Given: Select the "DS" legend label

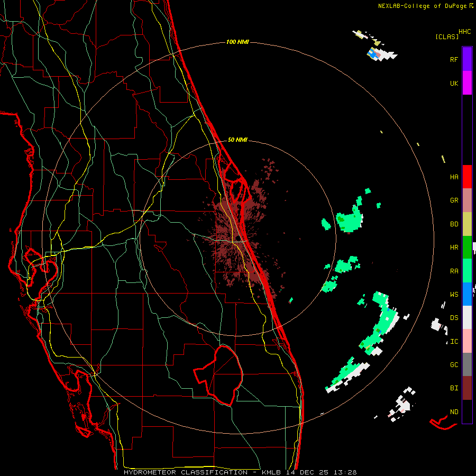Looking at the screenshot, I should click(x=454, y=318).
